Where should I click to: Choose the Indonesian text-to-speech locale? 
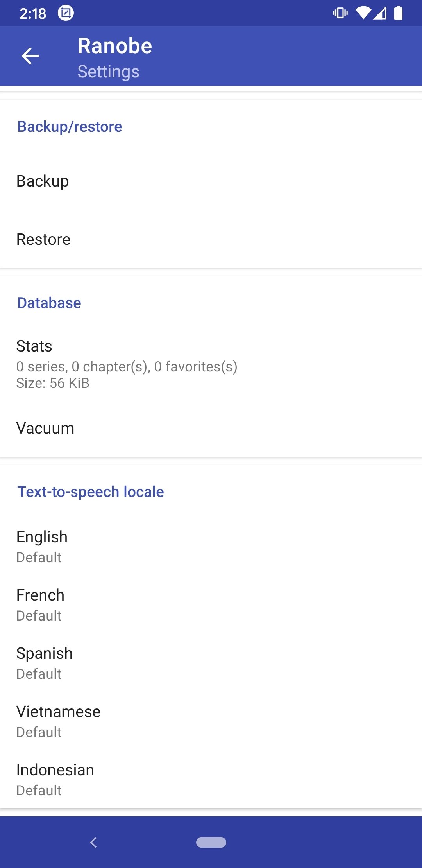tap(211, 780)
